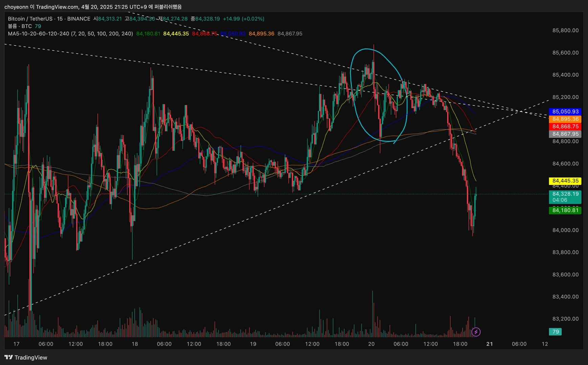The height and width of the screenshot is (365, 588).
Task: Select the teal volume value tag 79
Action: tap(556, 332)
